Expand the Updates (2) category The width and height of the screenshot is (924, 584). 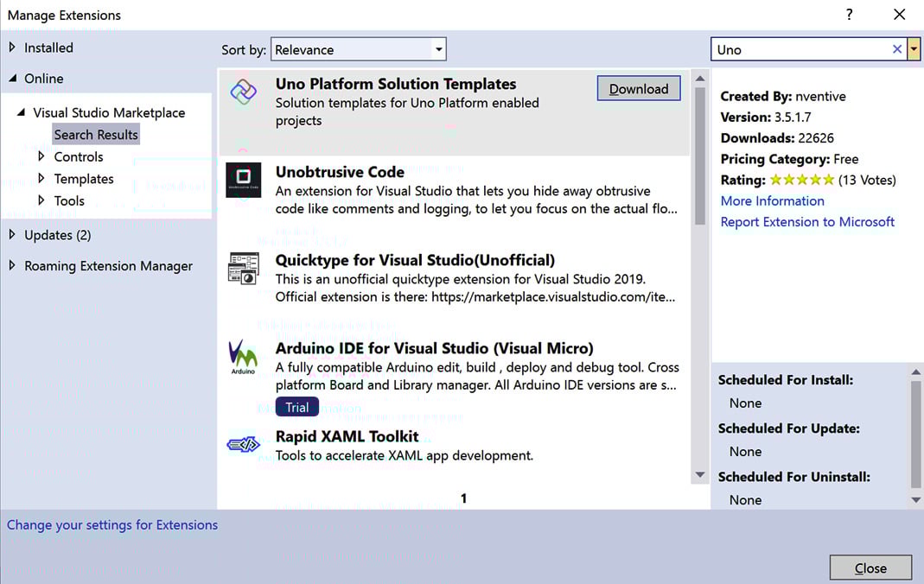pos(12,234)
